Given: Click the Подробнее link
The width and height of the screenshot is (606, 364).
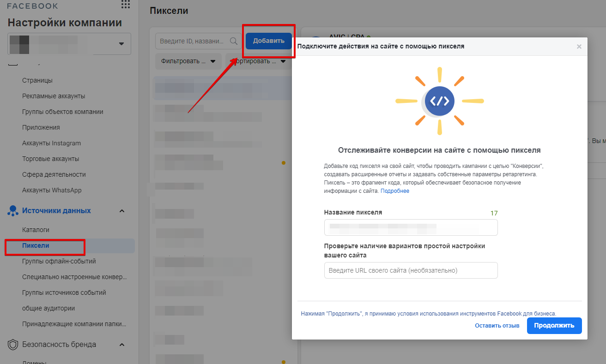Looking at the screenshot, I should (395, 191).
